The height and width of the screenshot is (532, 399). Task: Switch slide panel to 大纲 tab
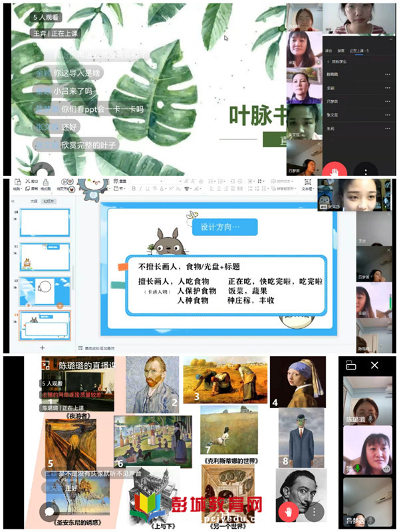(x=33, y=201)
